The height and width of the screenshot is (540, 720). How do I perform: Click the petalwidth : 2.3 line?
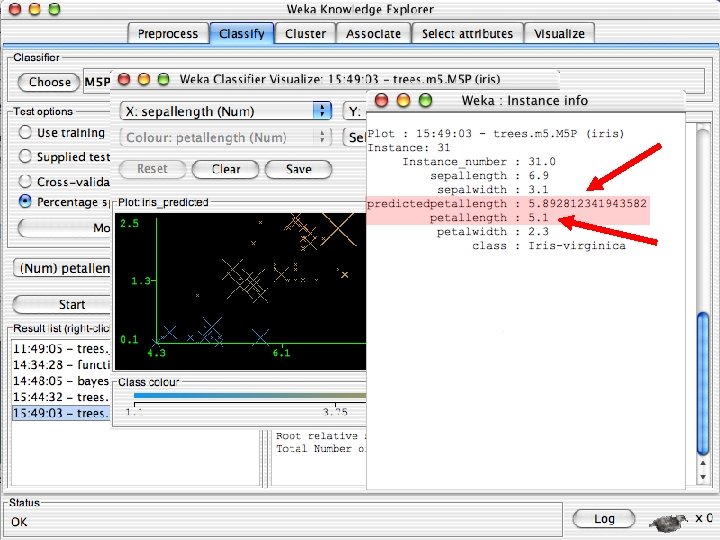[x=493, y=231]
